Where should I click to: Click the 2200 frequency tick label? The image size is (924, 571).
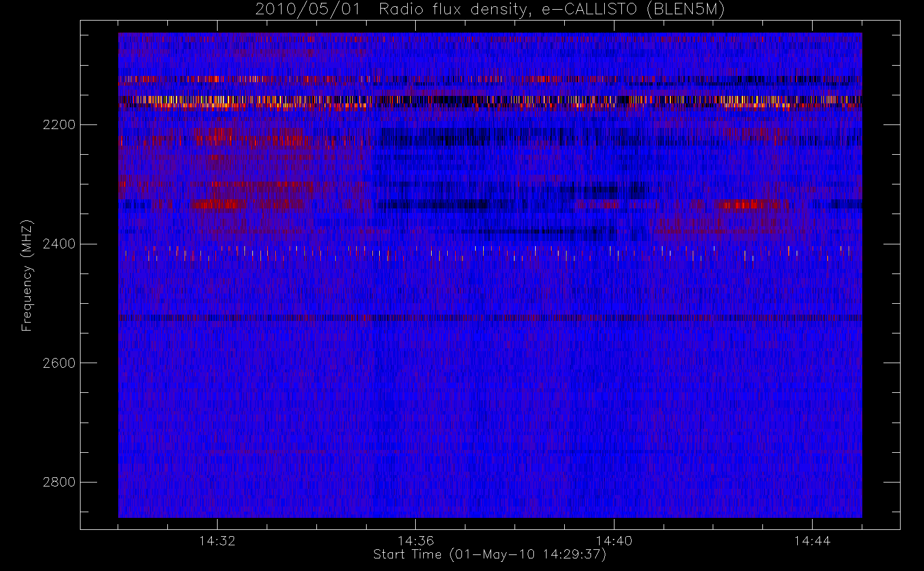59,124
